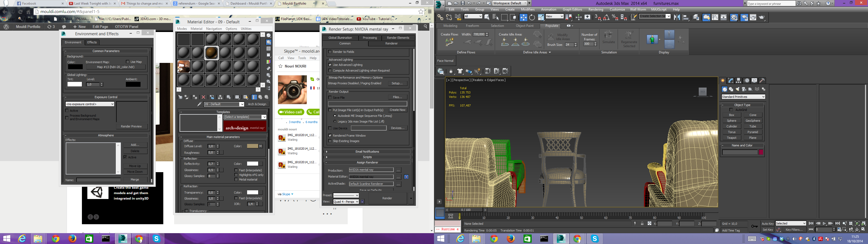Switch to the Renderer tab in Render Setup
The image size is (868, 244).
point(391,43)
